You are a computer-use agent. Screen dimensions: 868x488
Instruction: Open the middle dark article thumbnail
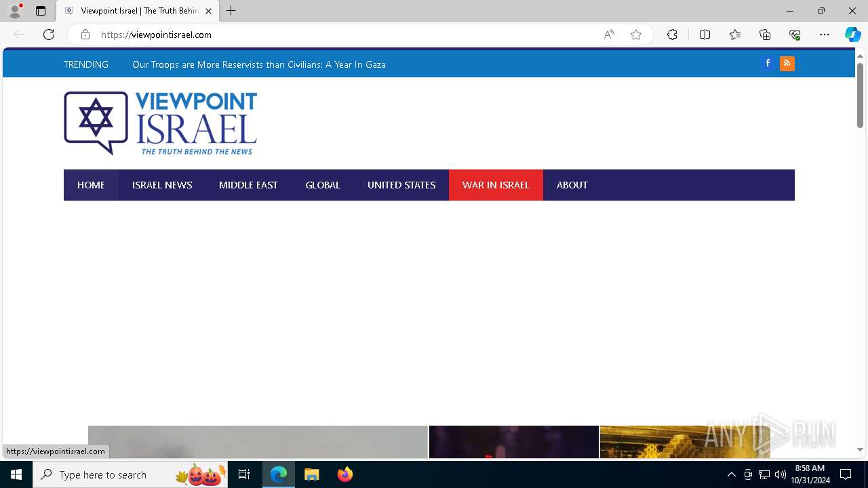(x=514, y=442)
